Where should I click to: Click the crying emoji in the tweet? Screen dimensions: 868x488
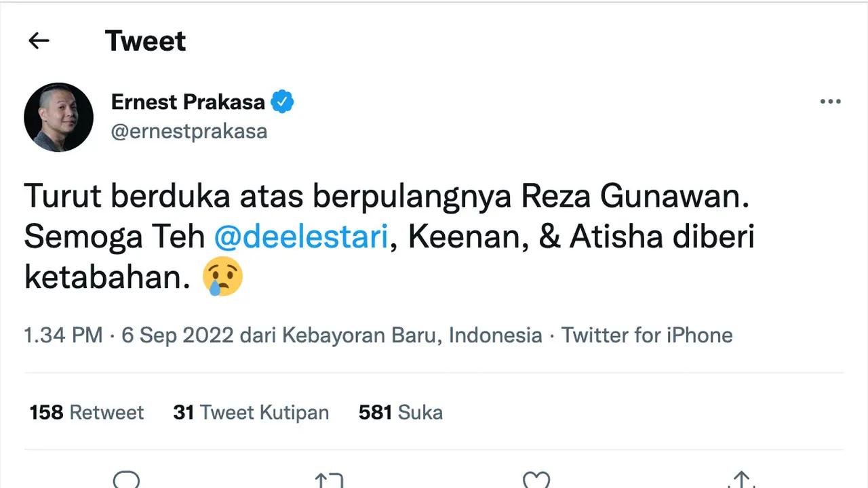point(223,276)
